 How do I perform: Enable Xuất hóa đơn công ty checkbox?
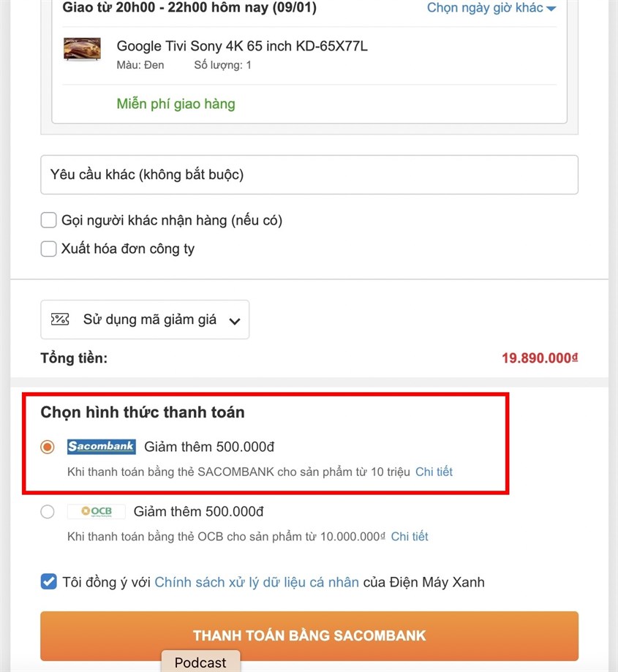[x=49, y=249]
